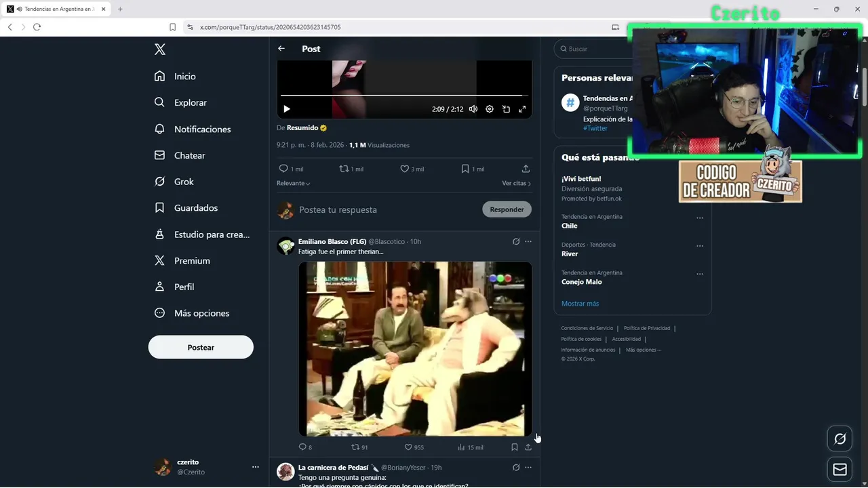Open video settings gear
Image resolution: width=868 pixels, height=488 pixels.
490,109
